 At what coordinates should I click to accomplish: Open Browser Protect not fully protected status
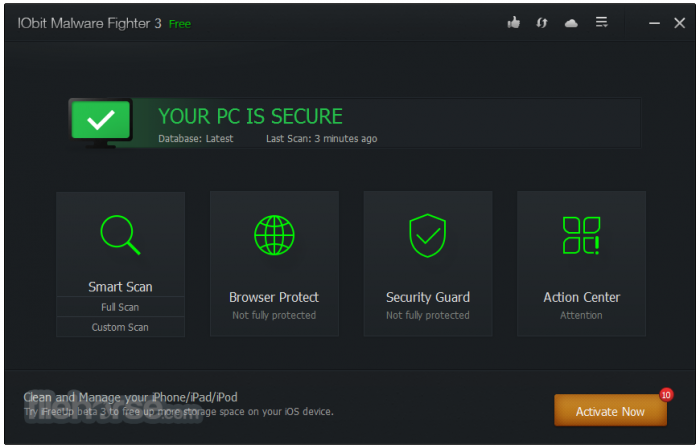274,315
